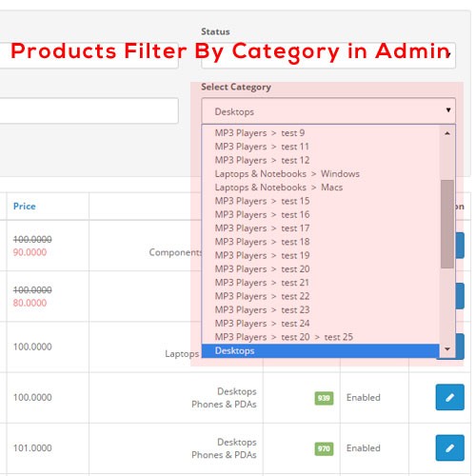Select 'Laptops & Notebooks > Windows' category
476x476 pixels.
click(321, 174)
